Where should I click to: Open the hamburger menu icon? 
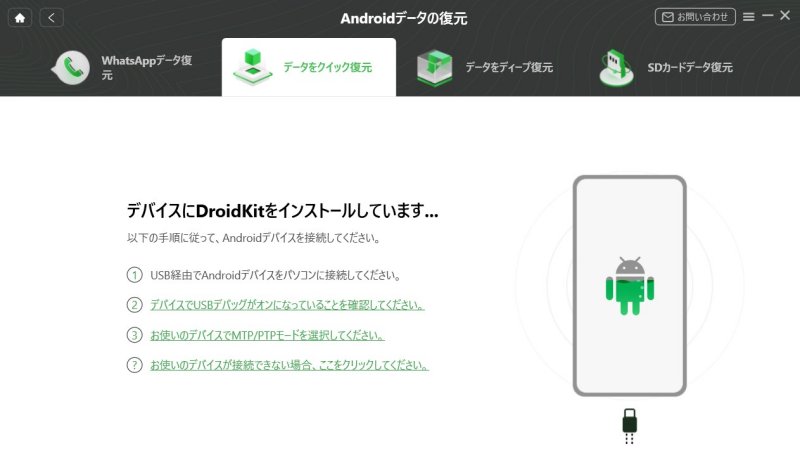(748, 17)
